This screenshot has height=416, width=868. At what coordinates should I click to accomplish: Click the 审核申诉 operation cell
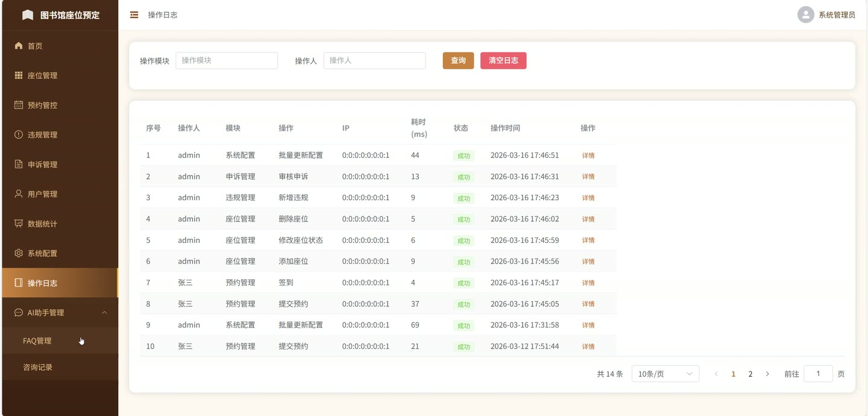click(x=294, y=177)
